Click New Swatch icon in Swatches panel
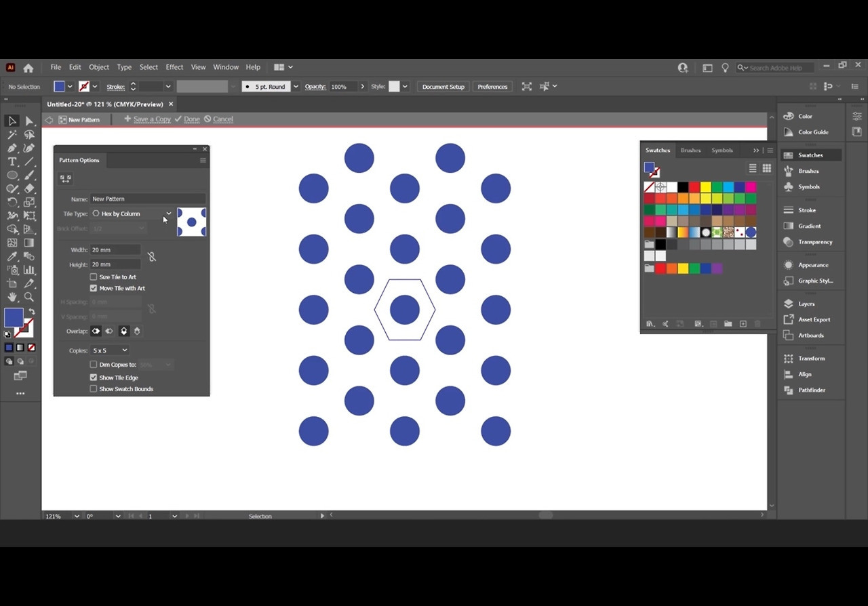This screenshot has height=606, width=868. (x=743, y=324)
